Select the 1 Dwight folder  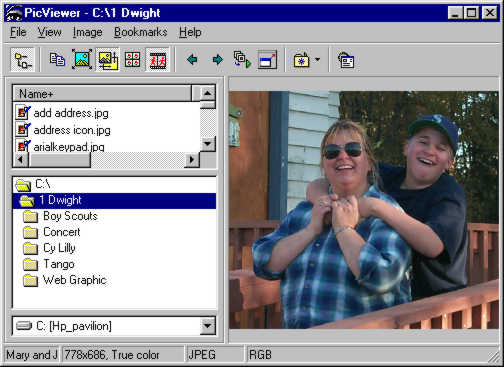click(x=114, y=201)
